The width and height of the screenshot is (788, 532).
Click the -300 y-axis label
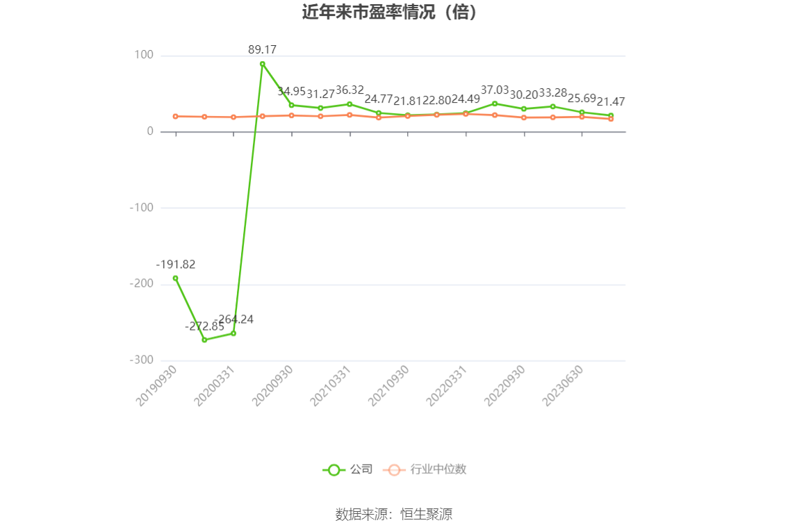coord(142,360)
